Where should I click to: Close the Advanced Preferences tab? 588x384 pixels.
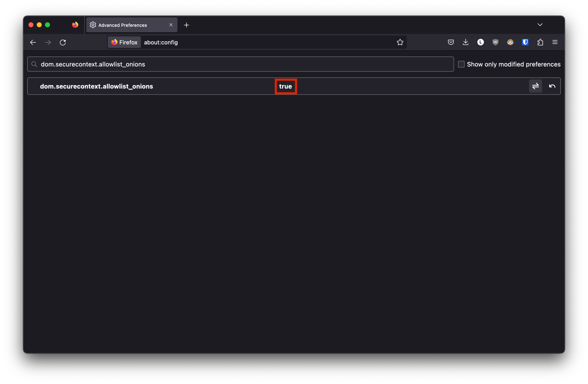[171, 25]
